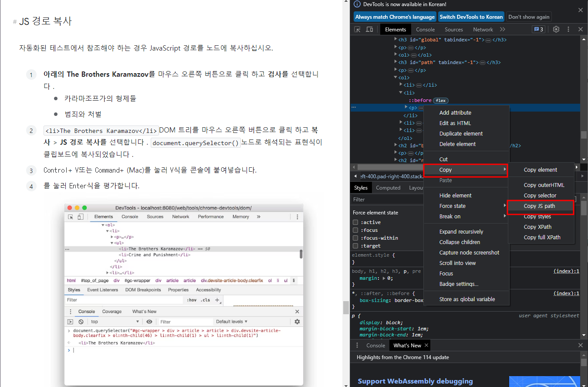Open the Break on submenu
588x387 pixels.
pos(466,216)
